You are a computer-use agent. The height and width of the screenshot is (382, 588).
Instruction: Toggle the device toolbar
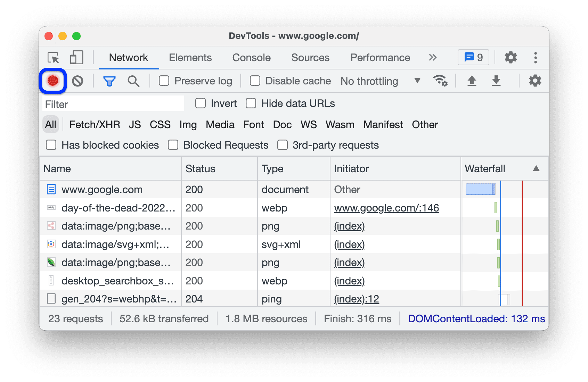click(x=76, y=58)
